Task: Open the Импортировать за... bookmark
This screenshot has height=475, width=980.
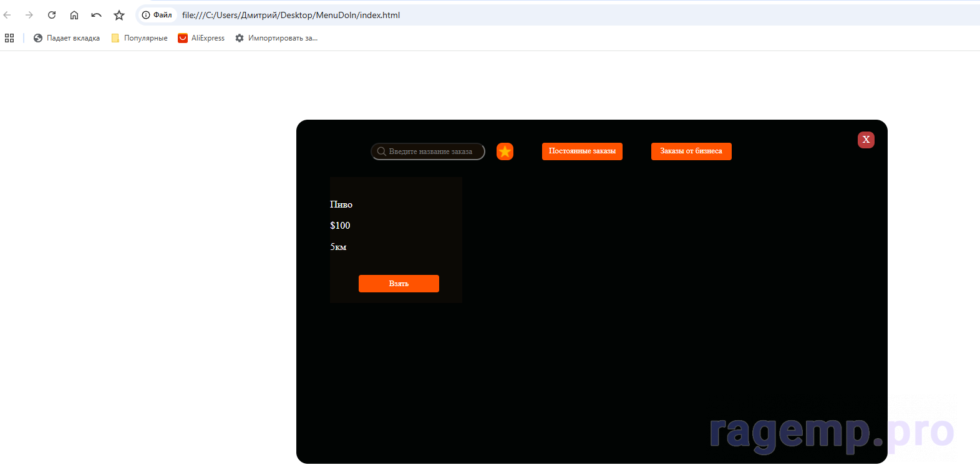Action: point(276,38)
